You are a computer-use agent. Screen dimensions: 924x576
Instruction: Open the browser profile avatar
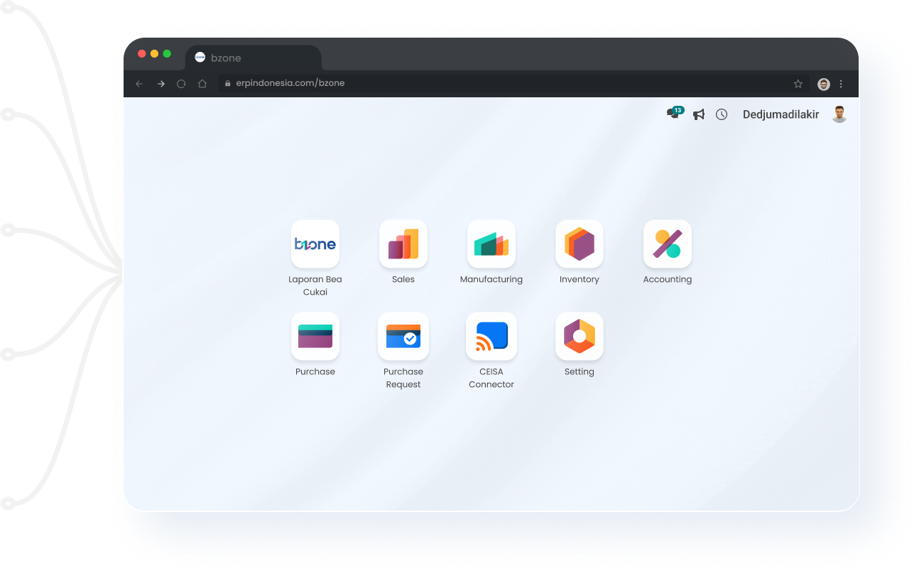tap(824, 84)
